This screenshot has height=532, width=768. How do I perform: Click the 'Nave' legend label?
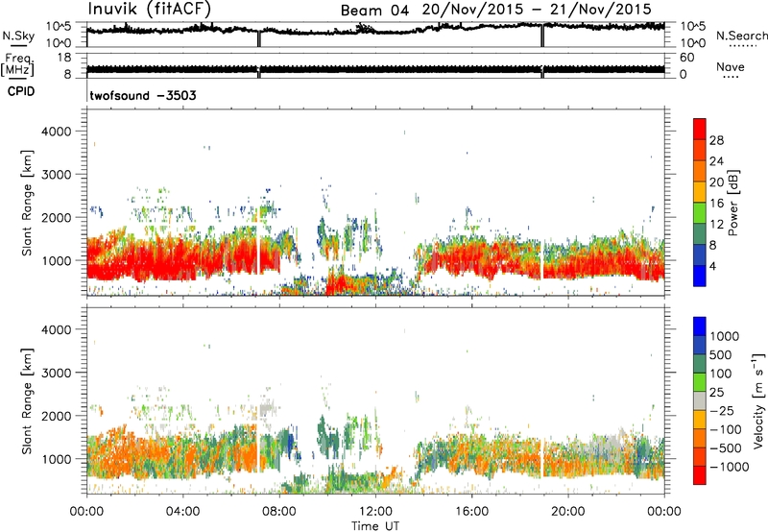(x=731, y=67)
